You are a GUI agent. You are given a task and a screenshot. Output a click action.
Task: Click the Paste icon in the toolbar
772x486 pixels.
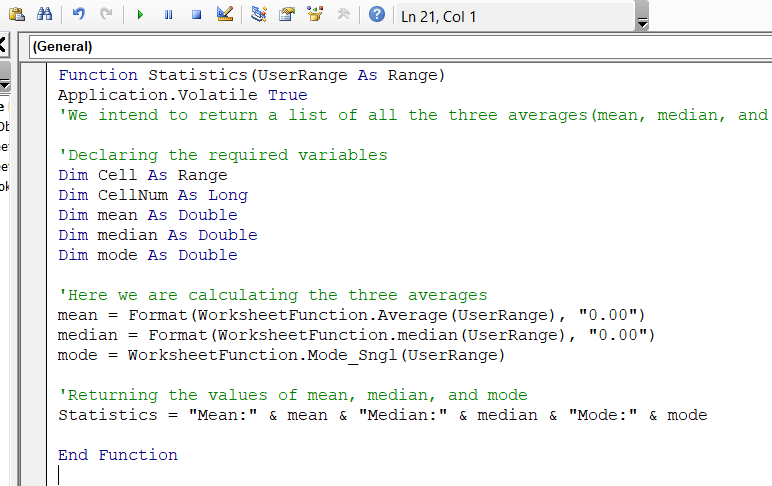tap(17, 15)
